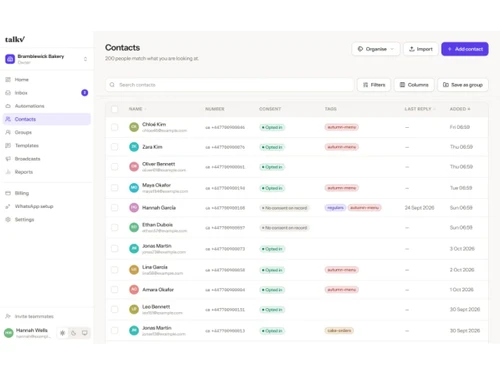Viewport: 500px width, 375px height.
Task: Open Settings in the sidebar
Action: (47, 219)
